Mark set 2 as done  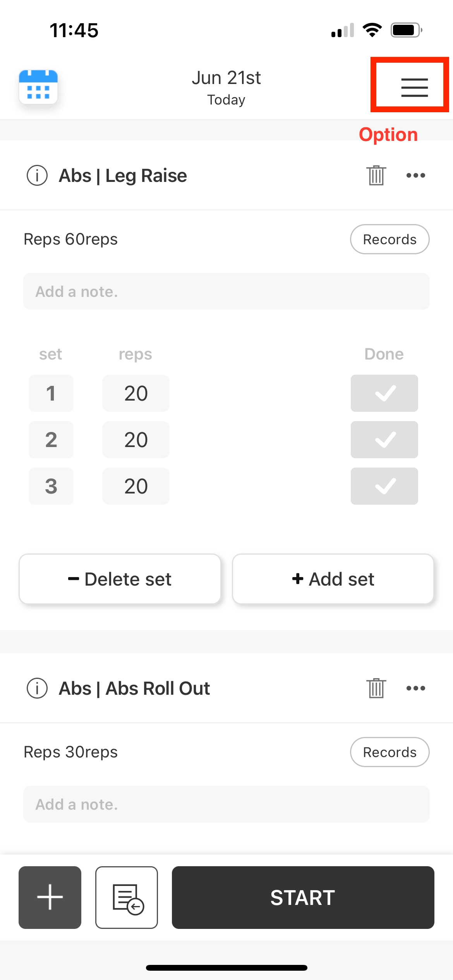[x=384, y=440]
